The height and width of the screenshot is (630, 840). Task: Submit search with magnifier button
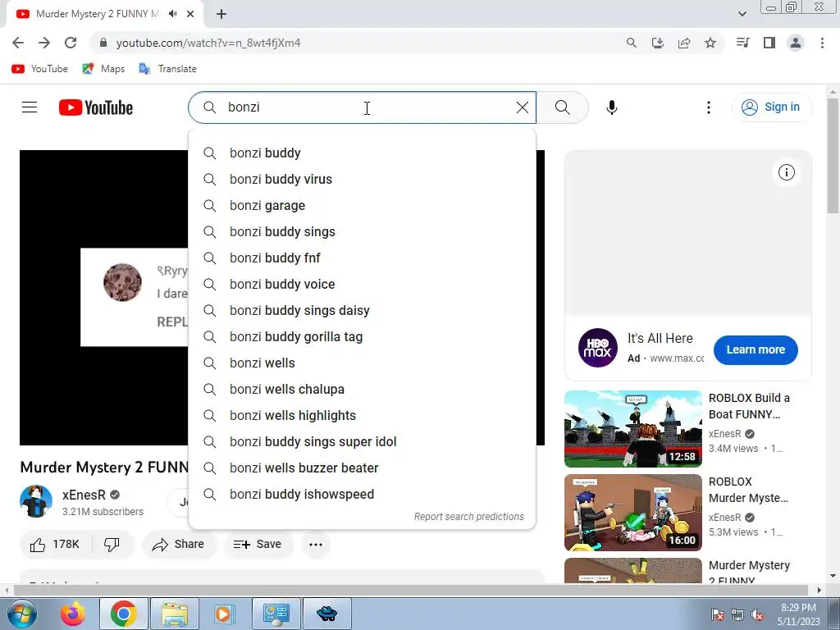(563, 107)
